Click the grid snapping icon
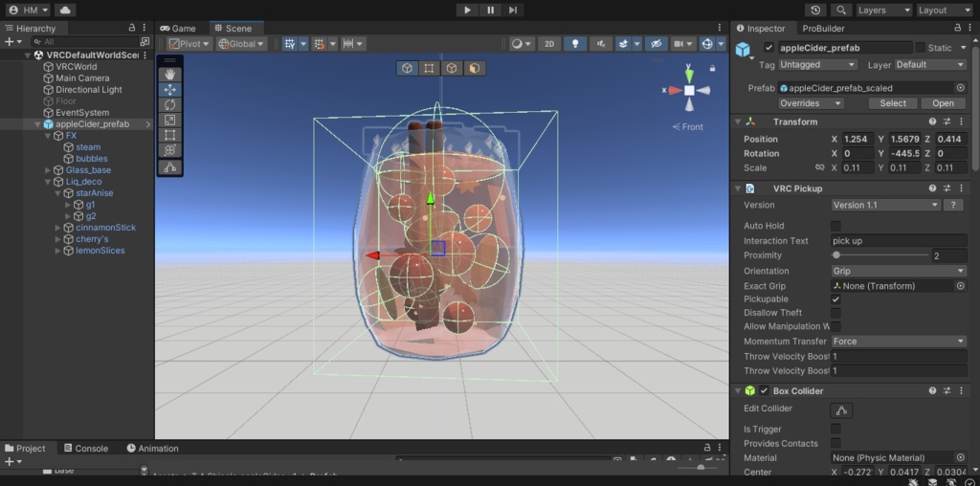Viewport: 980px width, 486px height. pyautogui.click(x=289, y=44)
